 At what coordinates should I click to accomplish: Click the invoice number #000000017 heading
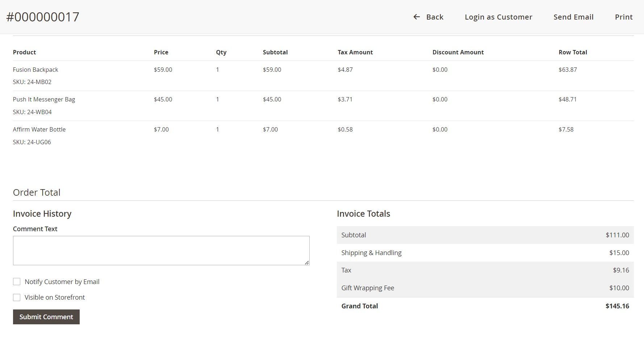tap(43, 17)
